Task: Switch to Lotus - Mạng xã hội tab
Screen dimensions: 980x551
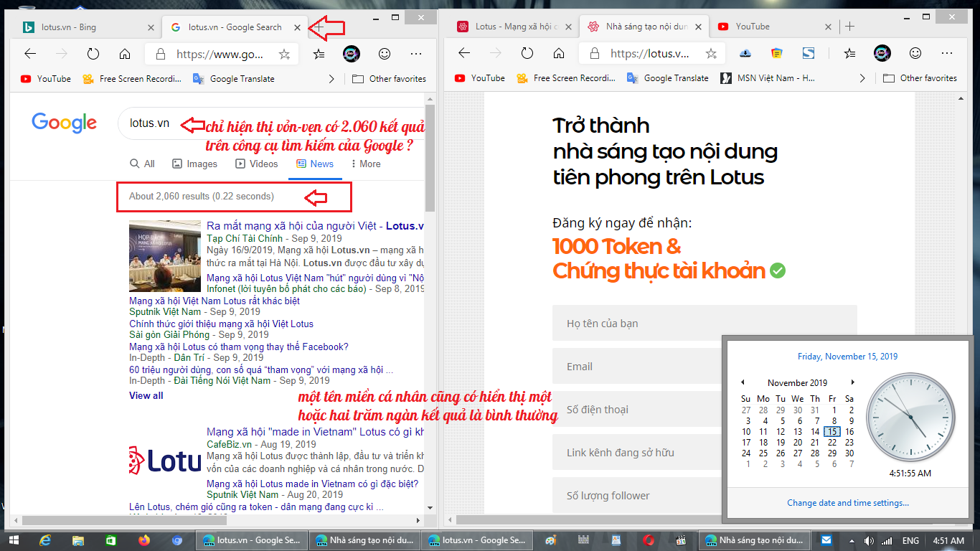Action: 514,27
